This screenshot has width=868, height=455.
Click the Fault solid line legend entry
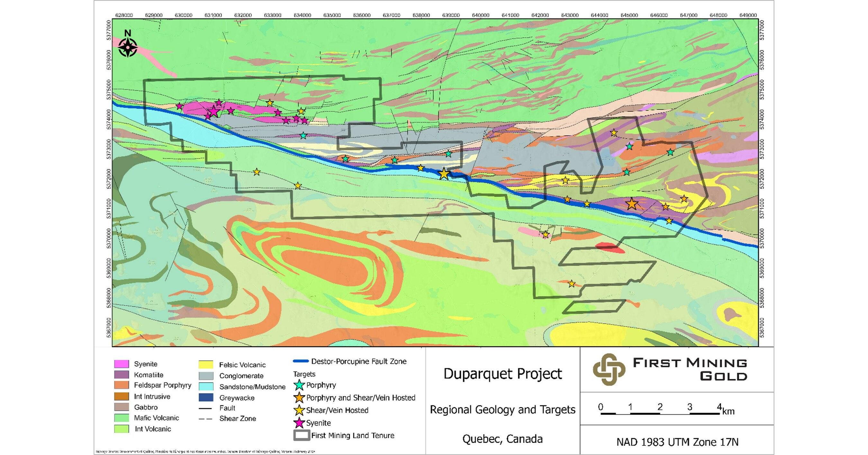(x=206, y=408)
